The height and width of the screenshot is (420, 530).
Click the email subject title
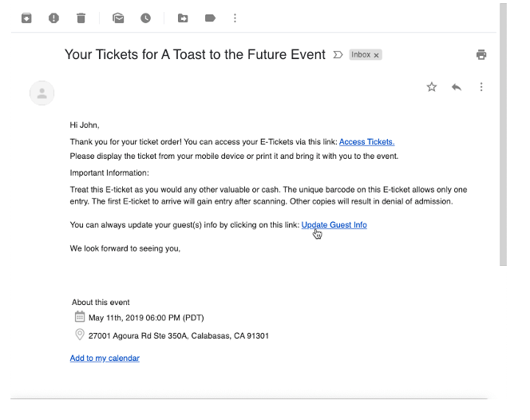(x=195, y=55)
